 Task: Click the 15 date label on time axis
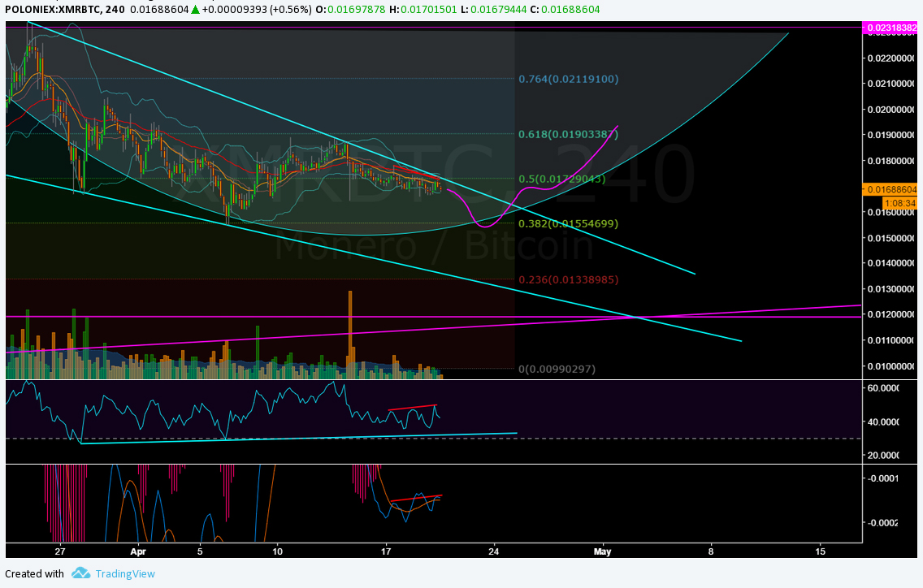pyautogui.click(x=820, y=551)
